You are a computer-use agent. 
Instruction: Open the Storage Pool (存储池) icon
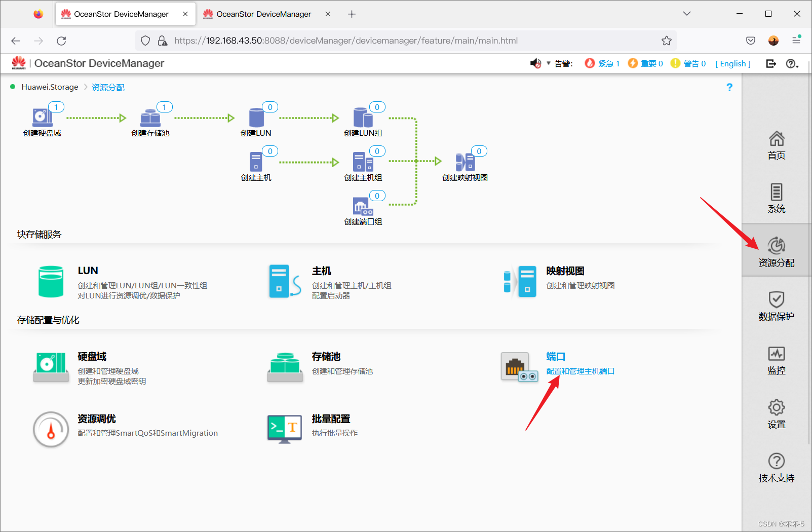(x=285, y=367)
